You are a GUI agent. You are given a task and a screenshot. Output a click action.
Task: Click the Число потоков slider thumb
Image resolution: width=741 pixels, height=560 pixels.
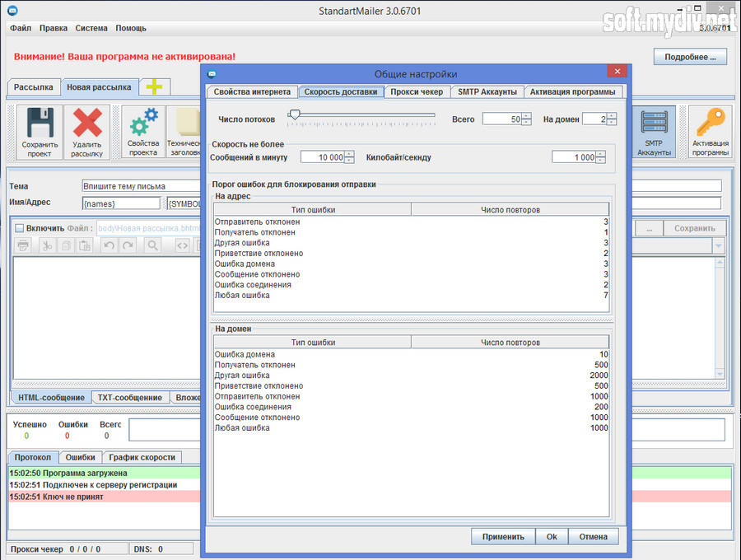(295, 114)
